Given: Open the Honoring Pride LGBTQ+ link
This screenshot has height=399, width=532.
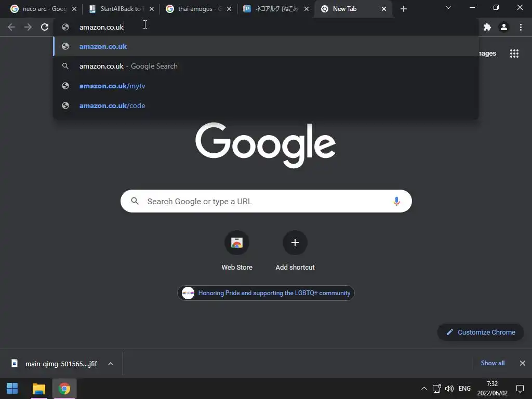Looking at the screenshot, I should pos(266,293).
